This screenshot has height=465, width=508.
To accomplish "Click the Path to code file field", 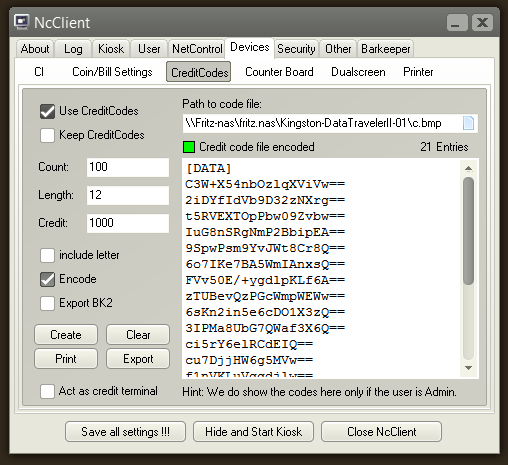I will pos(322,124).
